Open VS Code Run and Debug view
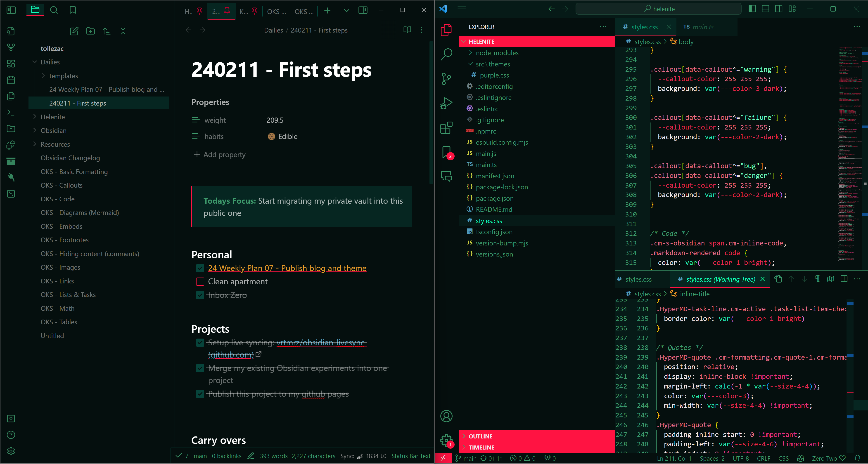 (446, 103)
